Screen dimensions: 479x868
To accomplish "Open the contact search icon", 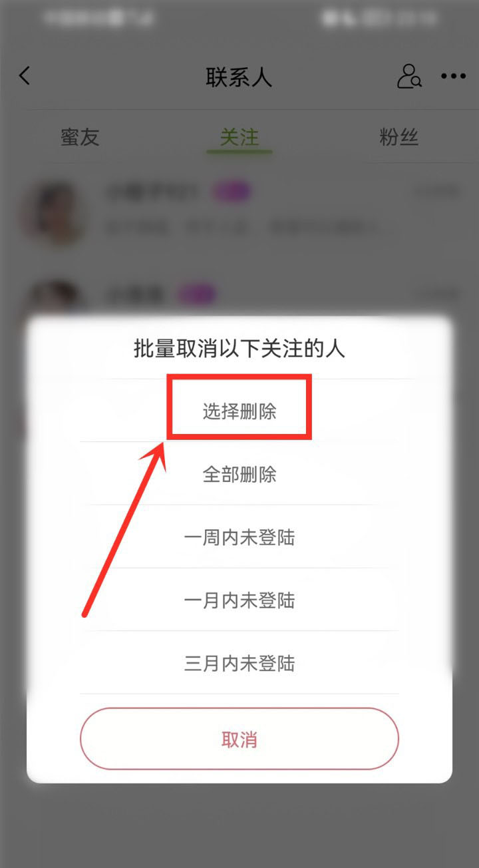I will tap(409, 77).
